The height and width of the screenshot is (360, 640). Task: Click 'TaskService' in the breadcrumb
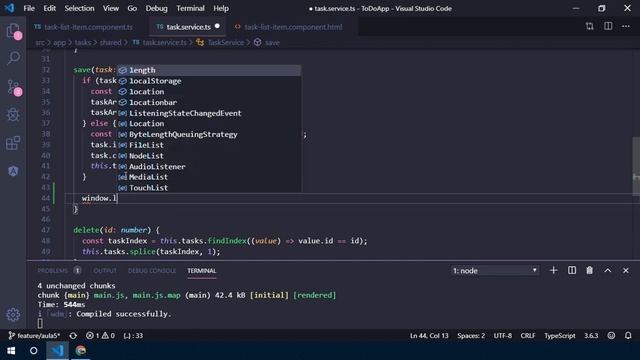pyautogui.click(x=225, y=42)
